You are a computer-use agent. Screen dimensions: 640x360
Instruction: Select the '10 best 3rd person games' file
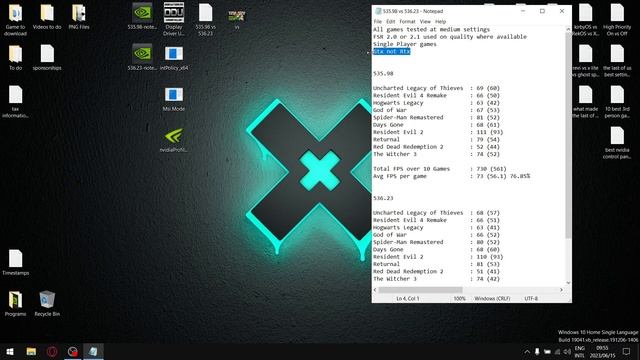tap(617, 102)
